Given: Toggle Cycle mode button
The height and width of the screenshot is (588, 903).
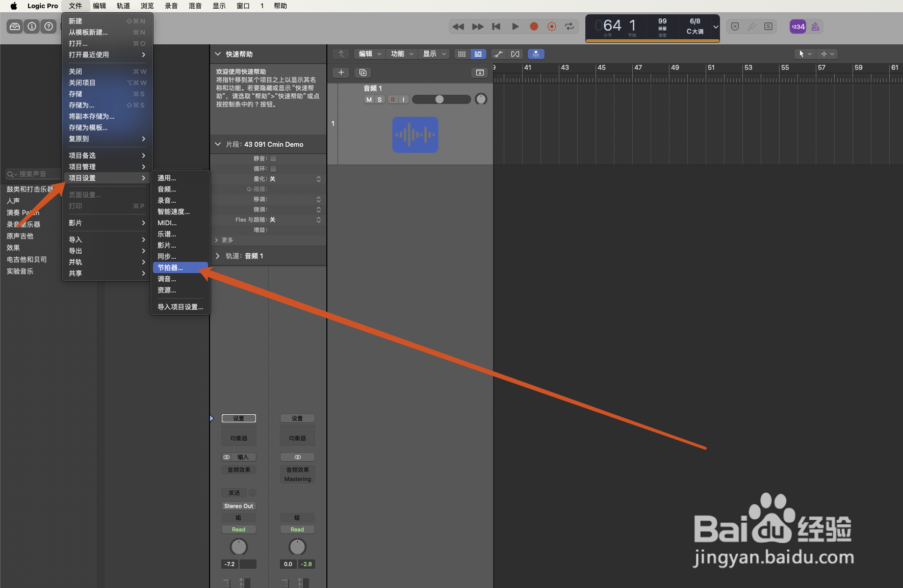Looking at the screenshot, I should 570,26.
